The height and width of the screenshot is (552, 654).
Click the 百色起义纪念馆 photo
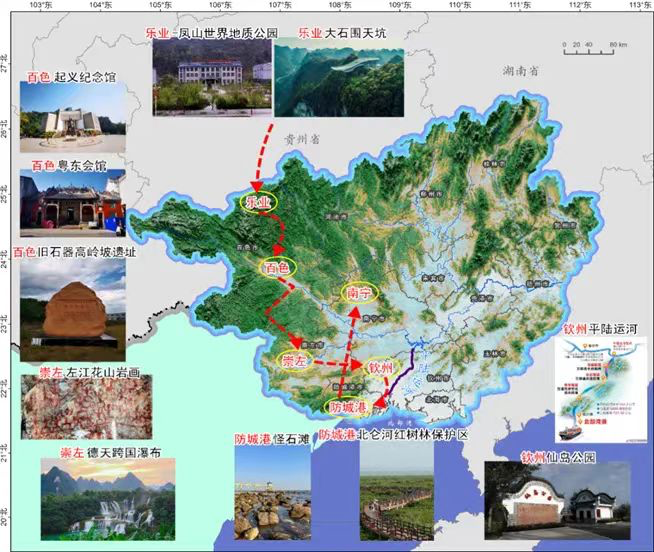click(73, 116)
